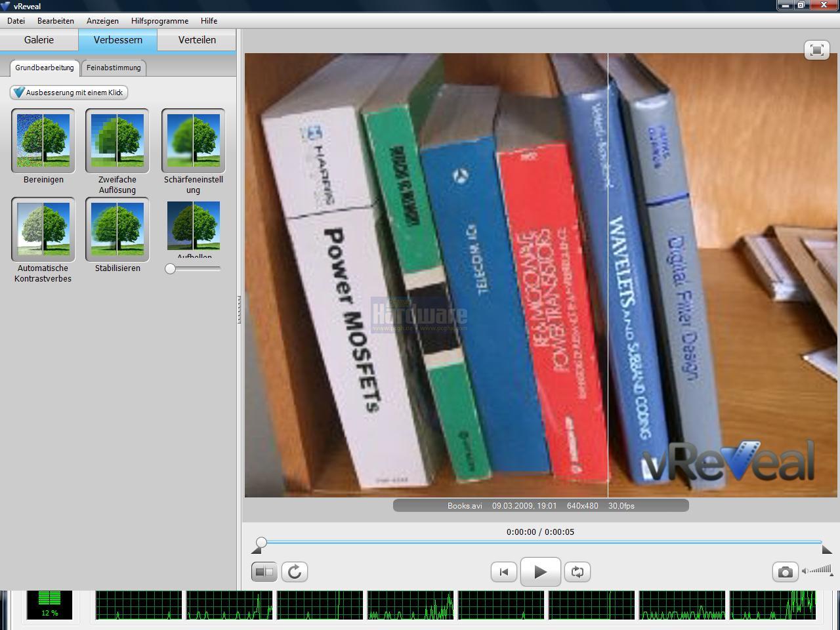Open the Bearbeiten menu
Viewport: 840px width, 630px height.
pyautogui.click(x=56, y=21)
